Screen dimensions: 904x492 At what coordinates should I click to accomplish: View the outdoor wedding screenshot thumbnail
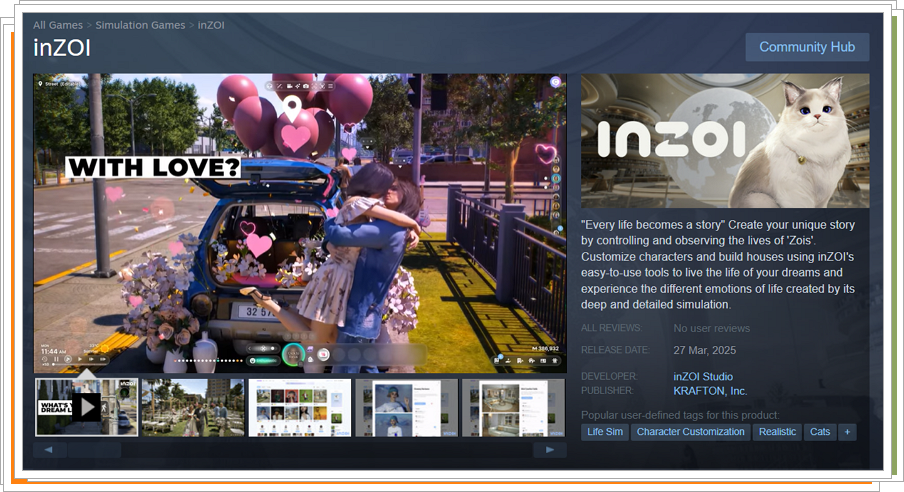(x=193, y=407)
